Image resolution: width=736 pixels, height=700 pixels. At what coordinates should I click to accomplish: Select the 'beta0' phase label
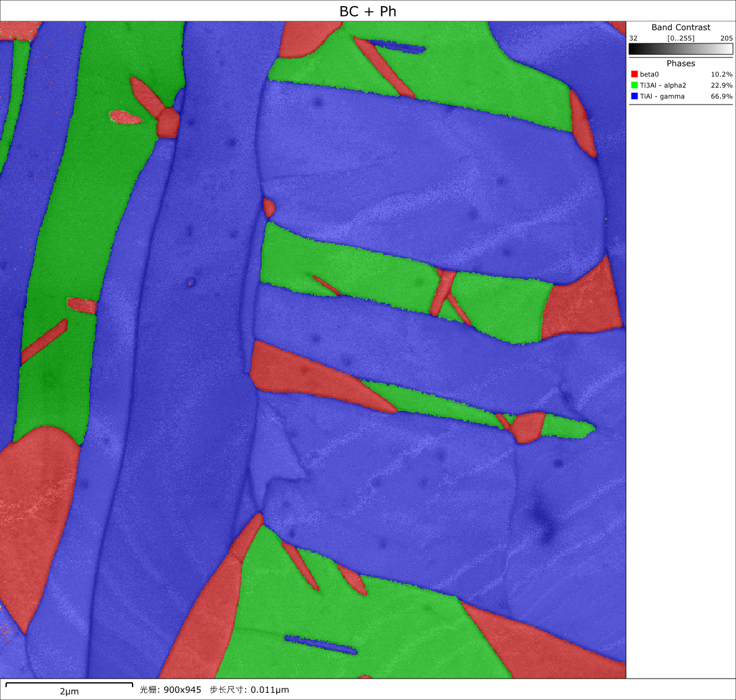[649, 75]
